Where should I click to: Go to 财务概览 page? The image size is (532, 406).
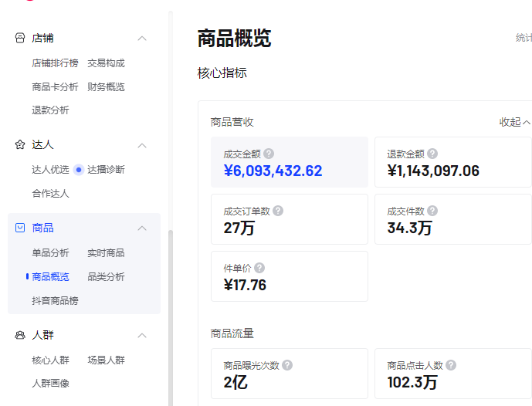[106, 87]
